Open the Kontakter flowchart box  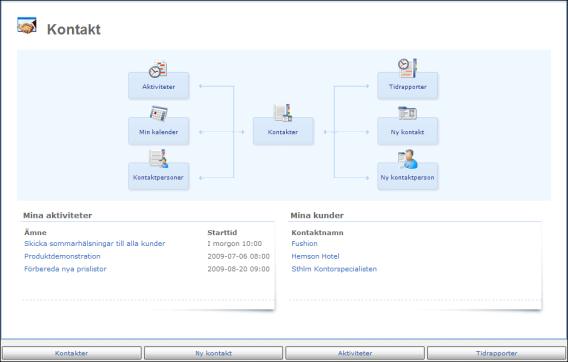pyautogui.click(x=283, y=131)
